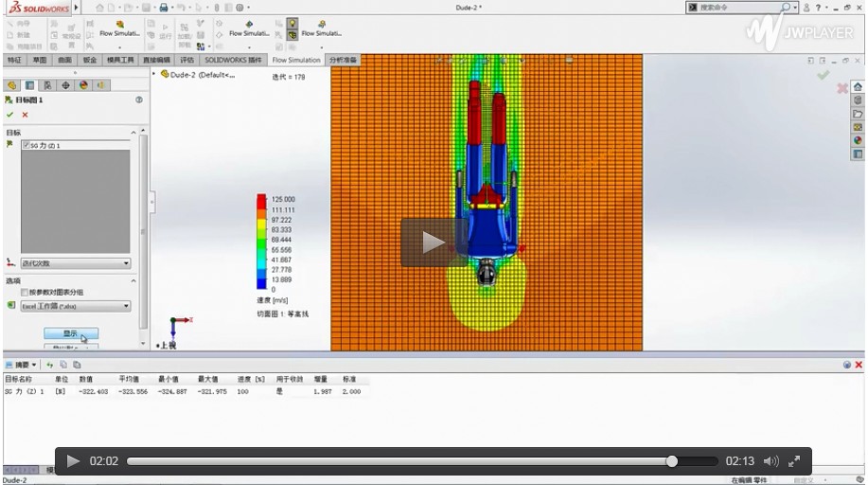This screenshot has height=485, width=868.
Task: Toggle the geometry display icon under the lightbulb
Action: tap(292, 35)
